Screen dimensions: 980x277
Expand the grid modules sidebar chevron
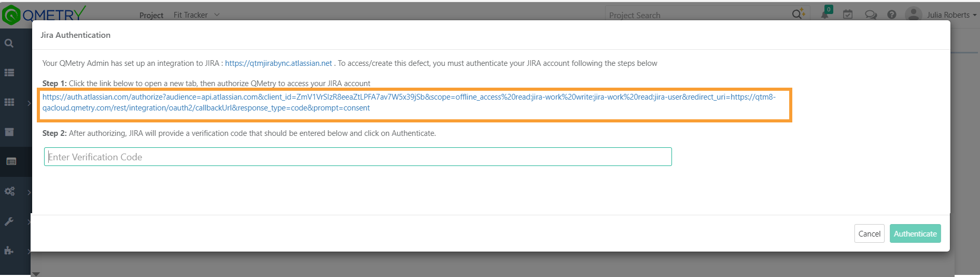pyautogui.click(x=30, y=103)
